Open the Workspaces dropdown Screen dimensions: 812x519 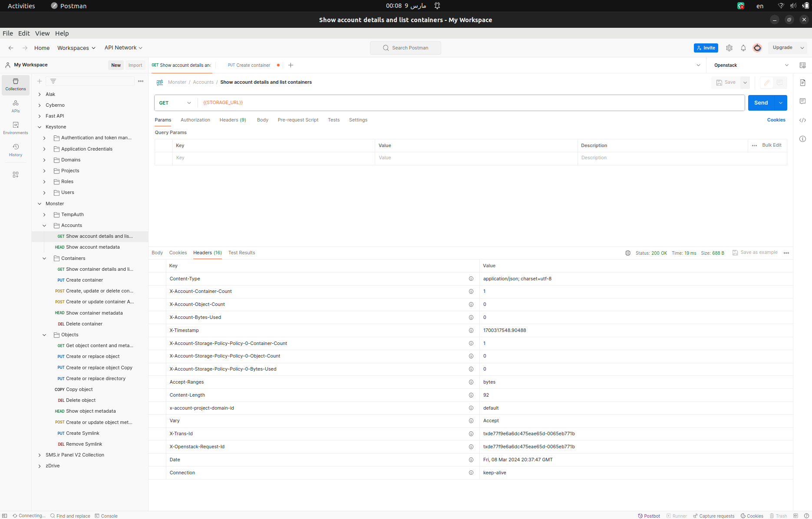pyautogui.click(x=76, y=48)
